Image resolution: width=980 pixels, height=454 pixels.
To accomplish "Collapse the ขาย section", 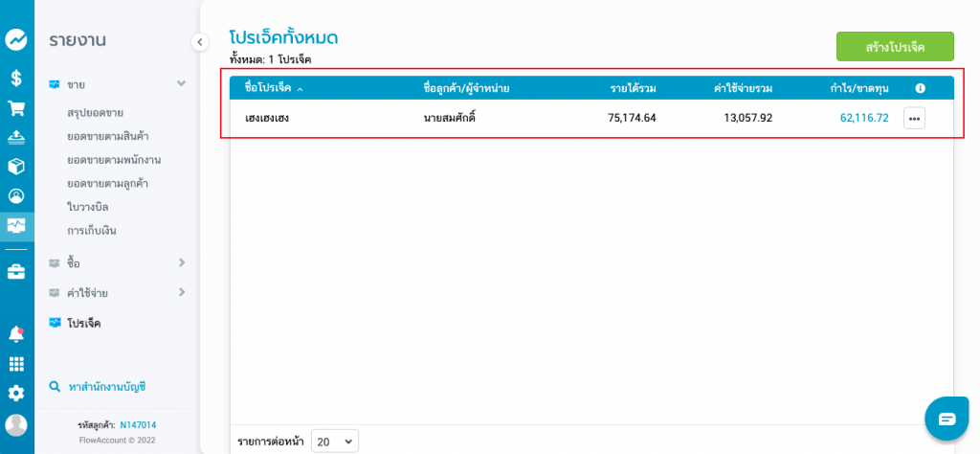I will click(x=181, y=84).
